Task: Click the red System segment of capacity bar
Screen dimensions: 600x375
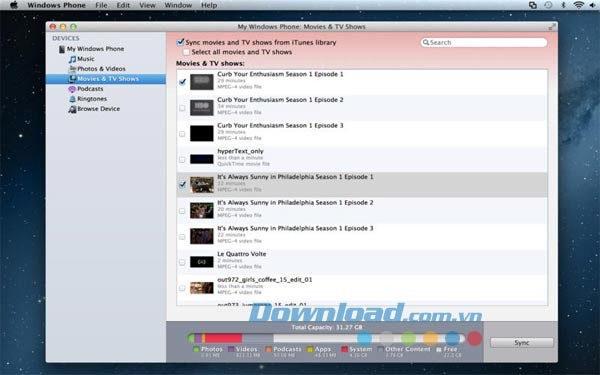Action: click(x=224, y=338)
